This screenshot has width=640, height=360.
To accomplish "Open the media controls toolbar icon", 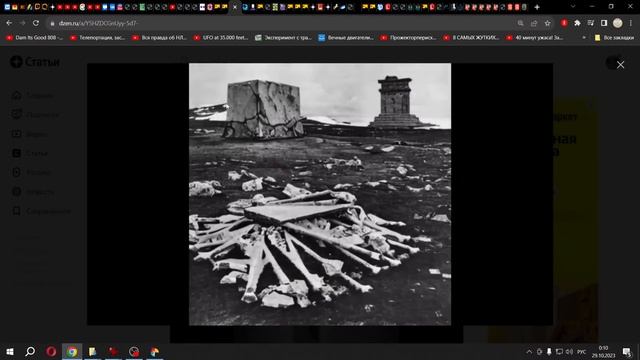I will pos(591,23).
